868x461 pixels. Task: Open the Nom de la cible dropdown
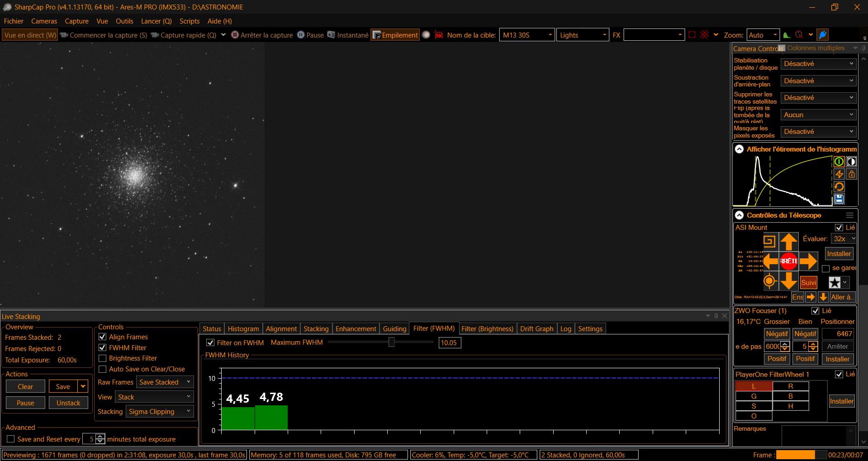click(x=527, y=35)
